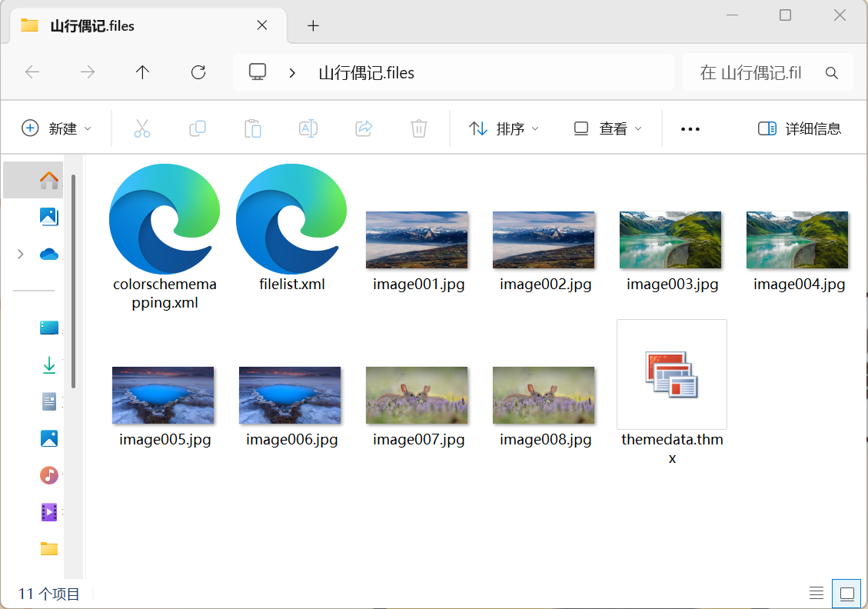Click the Share icon in the toolbar

[x=364, y=128]
